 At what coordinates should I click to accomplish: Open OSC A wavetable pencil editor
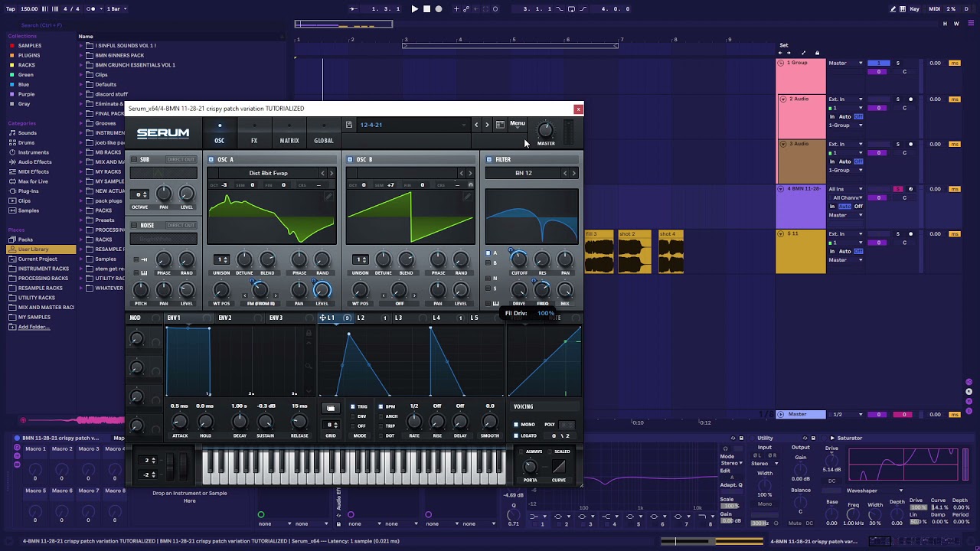(328, 197)
